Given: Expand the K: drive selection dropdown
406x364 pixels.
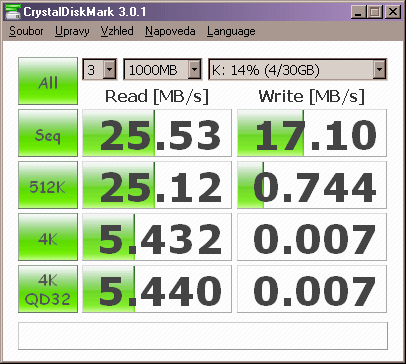Looking at the screenshot, I should point(379,70).
